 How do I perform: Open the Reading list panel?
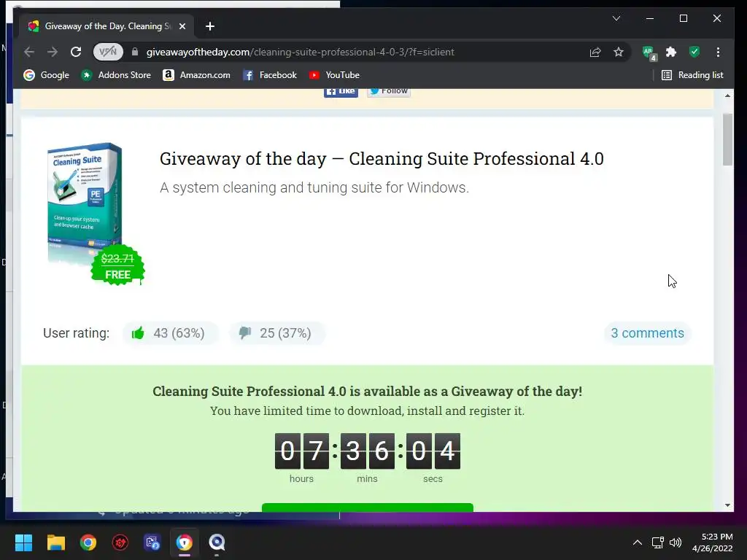[x=693, y=75]
